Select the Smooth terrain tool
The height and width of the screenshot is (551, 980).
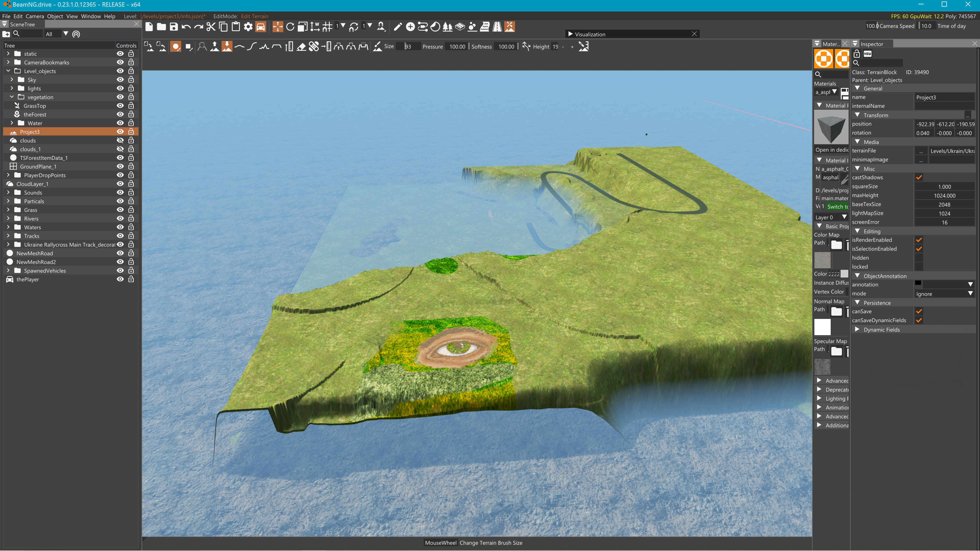click(x=239, y=47)
